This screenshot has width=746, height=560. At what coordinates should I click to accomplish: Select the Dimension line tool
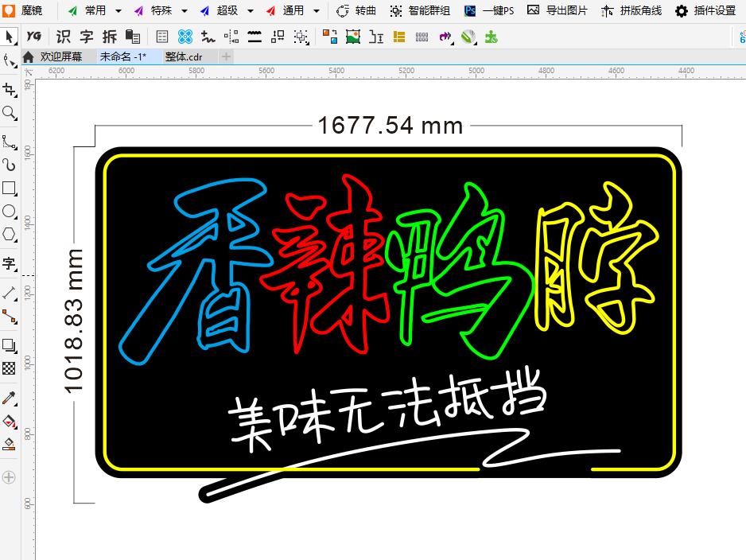10,293
